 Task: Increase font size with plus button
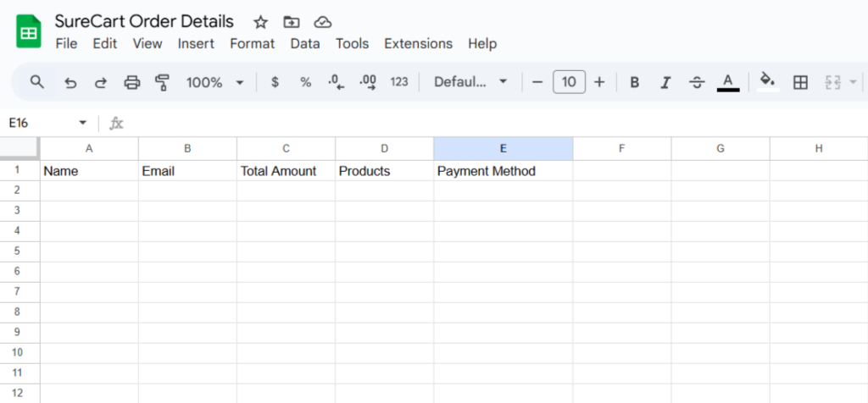click(x=599, y=82)
